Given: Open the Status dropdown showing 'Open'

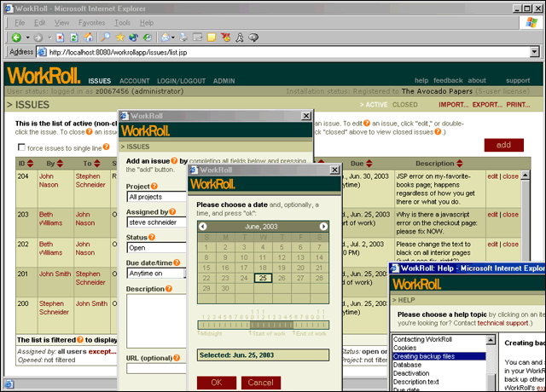Looking at the screenshot, I should (157, 248).
